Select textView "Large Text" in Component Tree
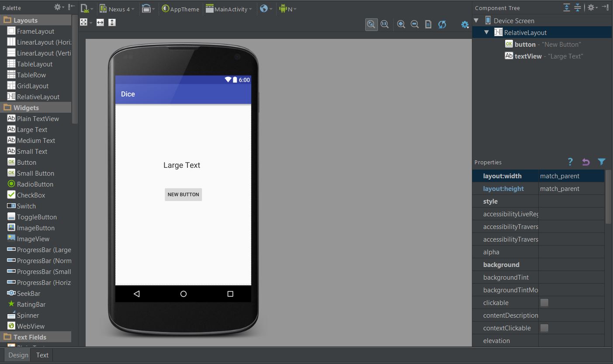 pos(544,56)
